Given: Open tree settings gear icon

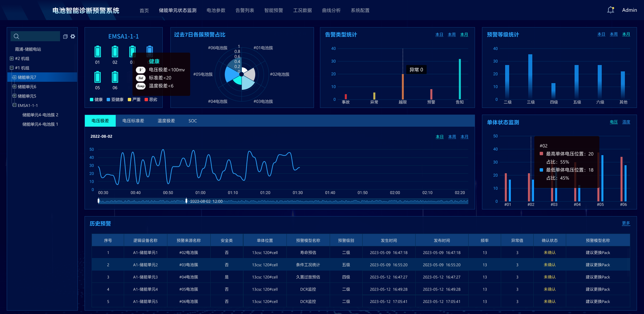Looking at the screenshot, I should coord(73,37).
